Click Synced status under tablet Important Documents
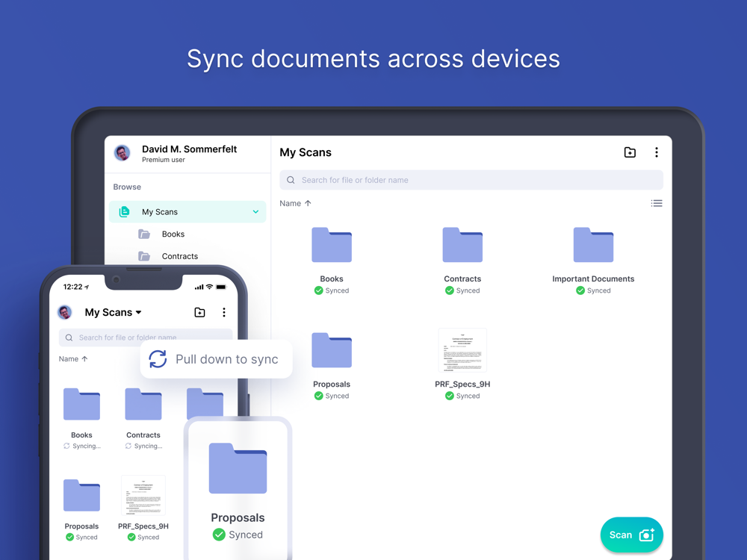 [x=593, y=290]
